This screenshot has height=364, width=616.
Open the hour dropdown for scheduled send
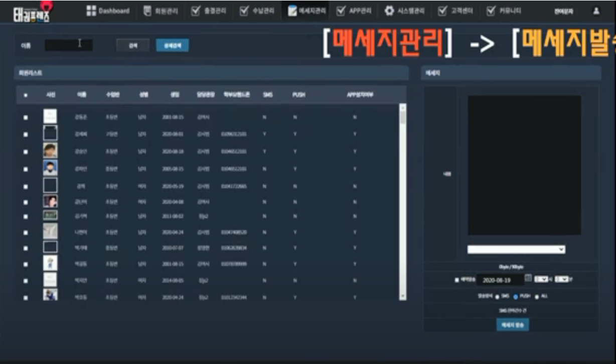point(541,279)
